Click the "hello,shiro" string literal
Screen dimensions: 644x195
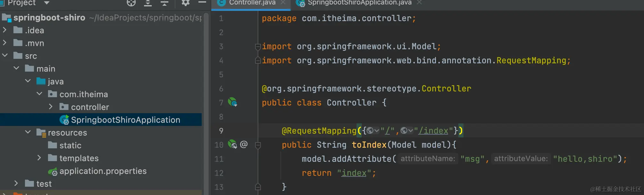tap(585, 159)
